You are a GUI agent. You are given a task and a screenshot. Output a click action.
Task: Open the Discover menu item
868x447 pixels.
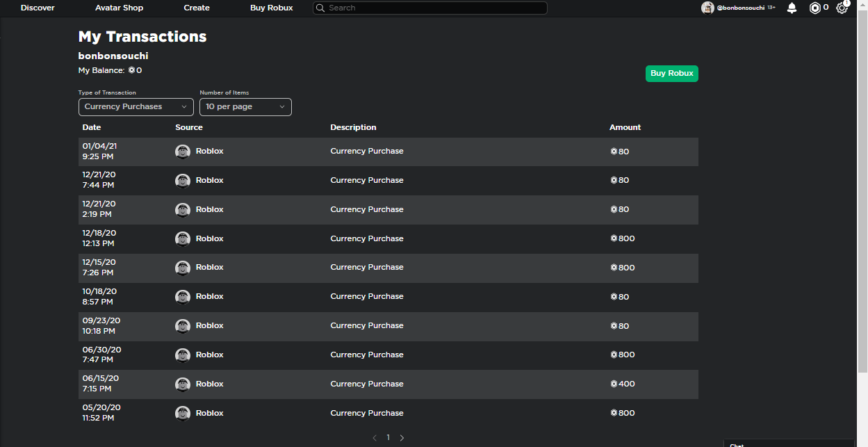(38, 8)
